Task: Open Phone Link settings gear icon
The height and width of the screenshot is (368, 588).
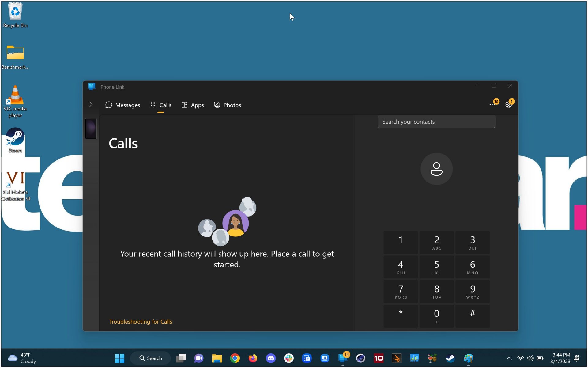Action: click(x=508, y=105)
